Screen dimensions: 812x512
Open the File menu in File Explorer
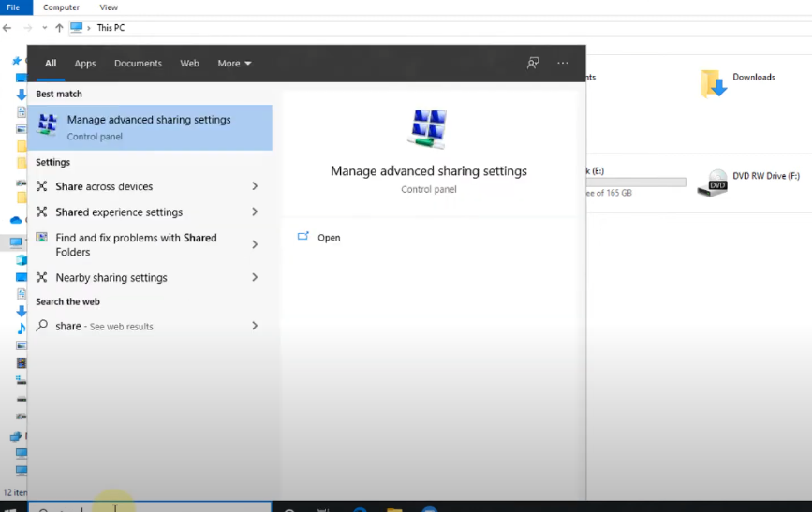13,7
